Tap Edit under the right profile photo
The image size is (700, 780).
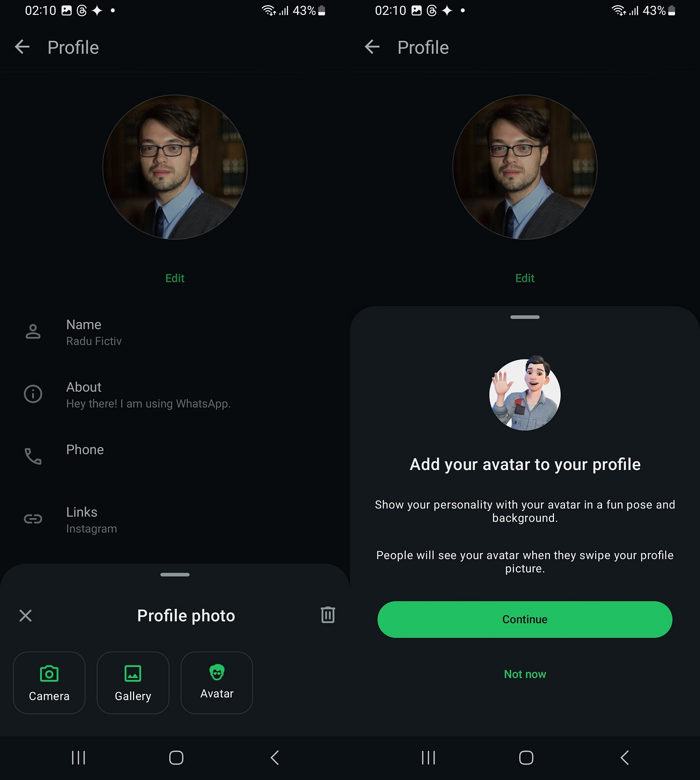pos(525,278)
